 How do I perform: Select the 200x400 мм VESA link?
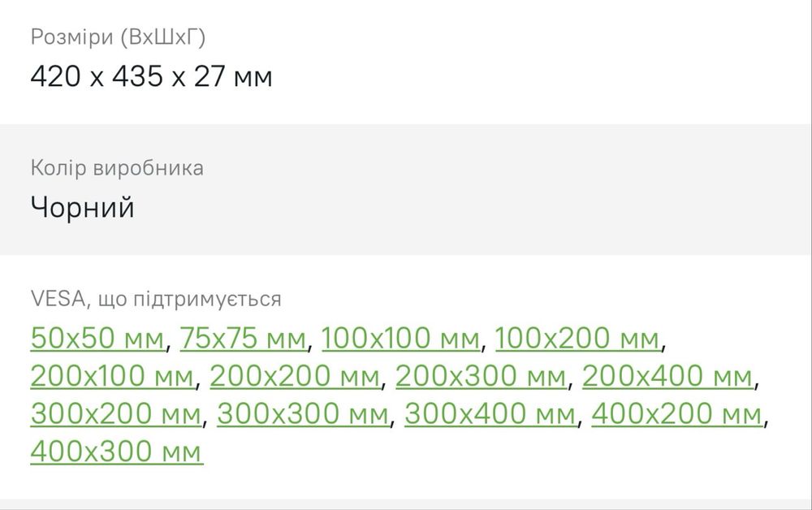[x=668, y=376]
